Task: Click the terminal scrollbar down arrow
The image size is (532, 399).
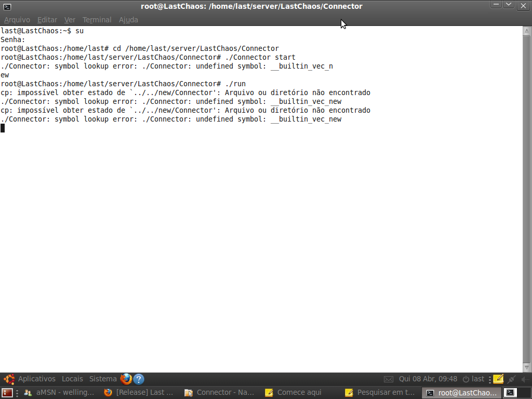Action: (x=527, y=367)
